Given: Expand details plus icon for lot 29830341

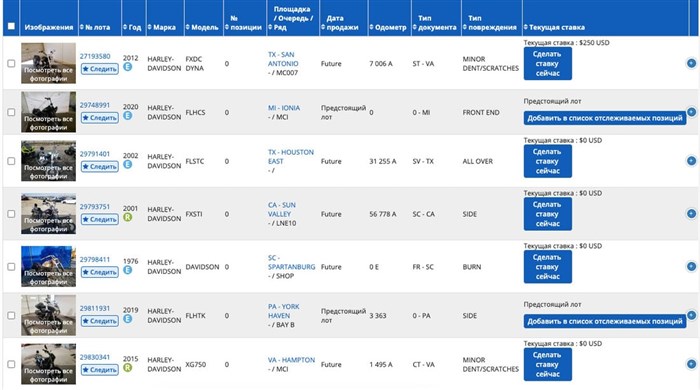Looking at the screenshot, I should click(x=691, y=364).
